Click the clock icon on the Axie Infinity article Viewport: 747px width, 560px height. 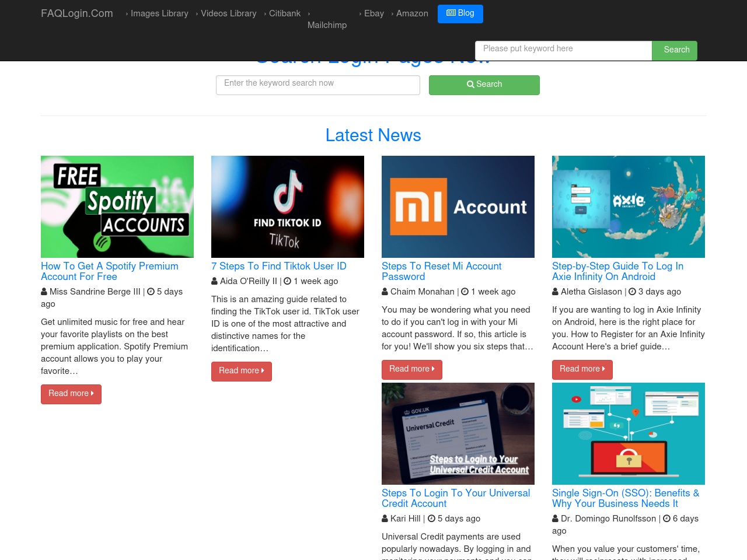coord(632,292)
